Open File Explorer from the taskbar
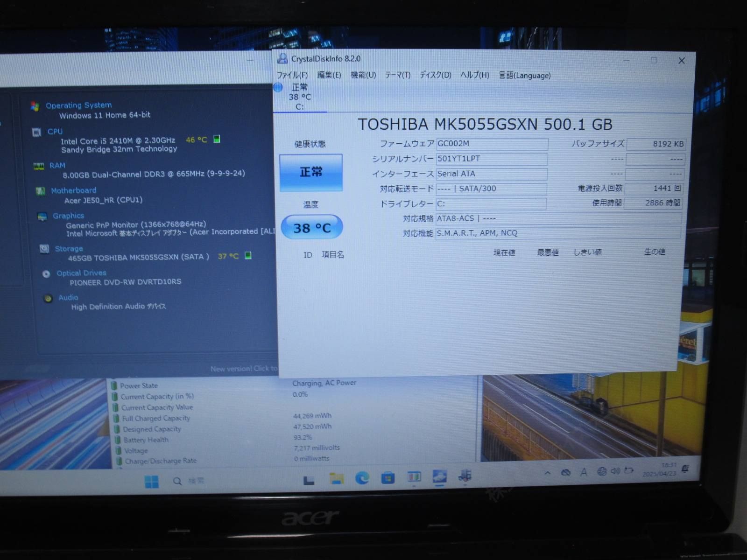The height and width of the screenshot is (560, 747). point(336,478)
